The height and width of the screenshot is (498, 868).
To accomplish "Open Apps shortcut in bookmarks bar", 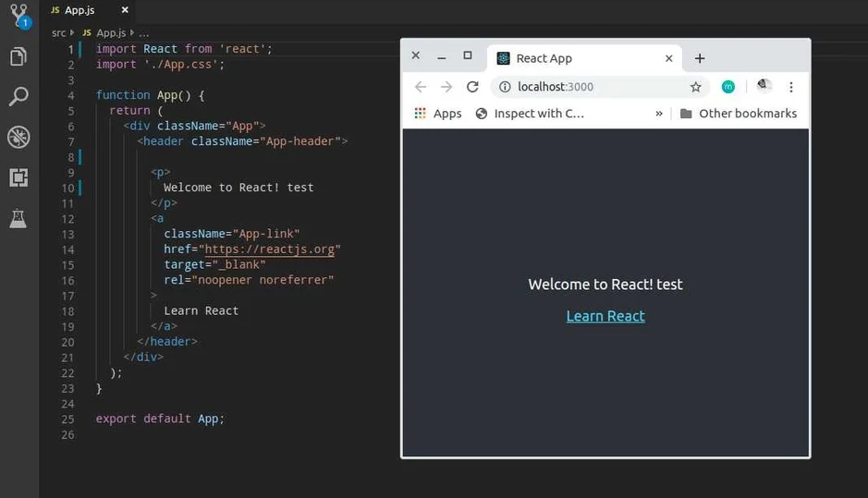I will tap(438, 114).
